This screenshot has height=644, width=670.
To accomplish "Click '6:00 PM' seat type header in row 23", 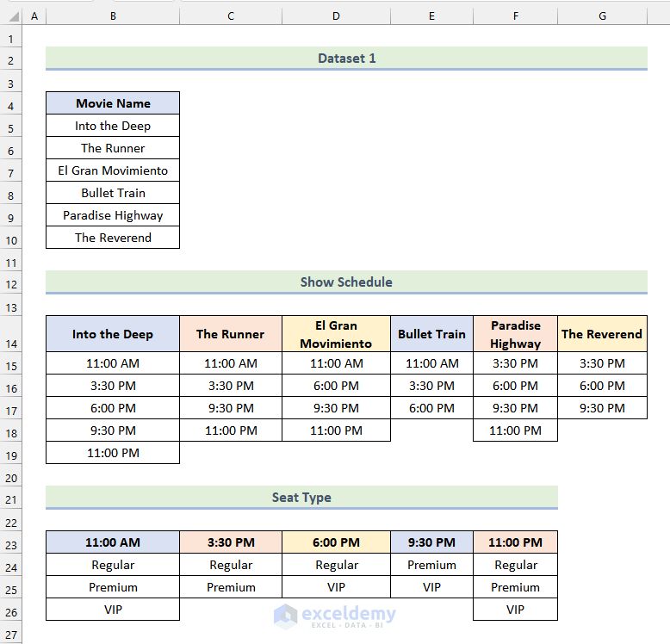I will click(x=336, y=542).
